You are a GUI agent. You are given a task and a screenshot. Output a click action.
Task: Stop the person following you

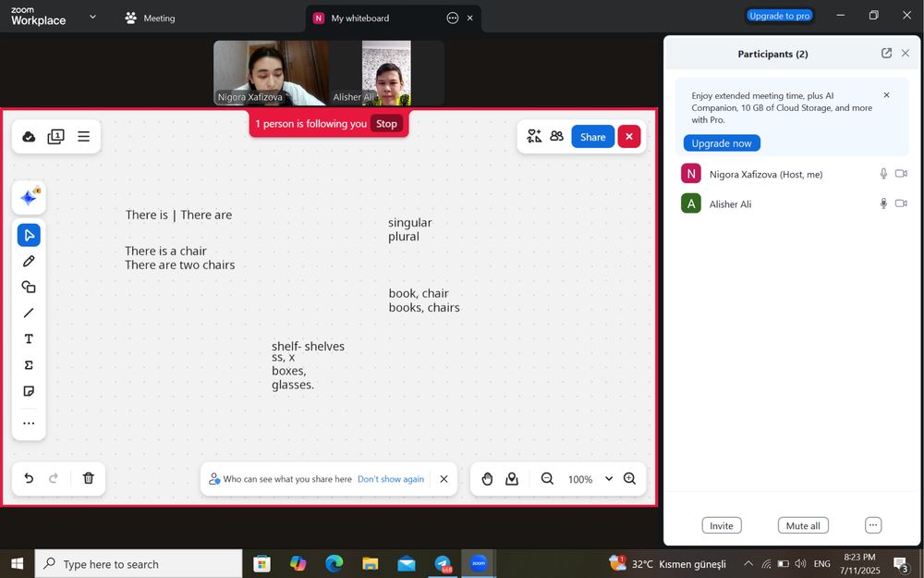[x=386, y=124]
